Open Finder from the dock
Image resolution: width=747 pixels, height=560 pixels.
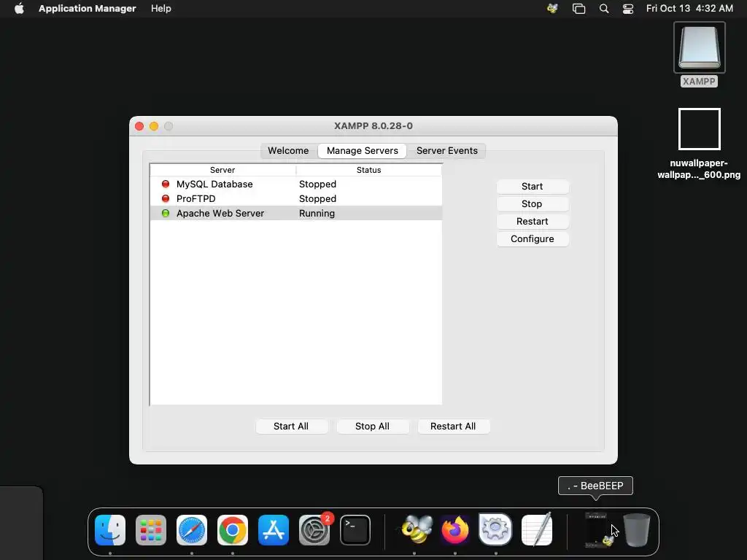(110, 530)
